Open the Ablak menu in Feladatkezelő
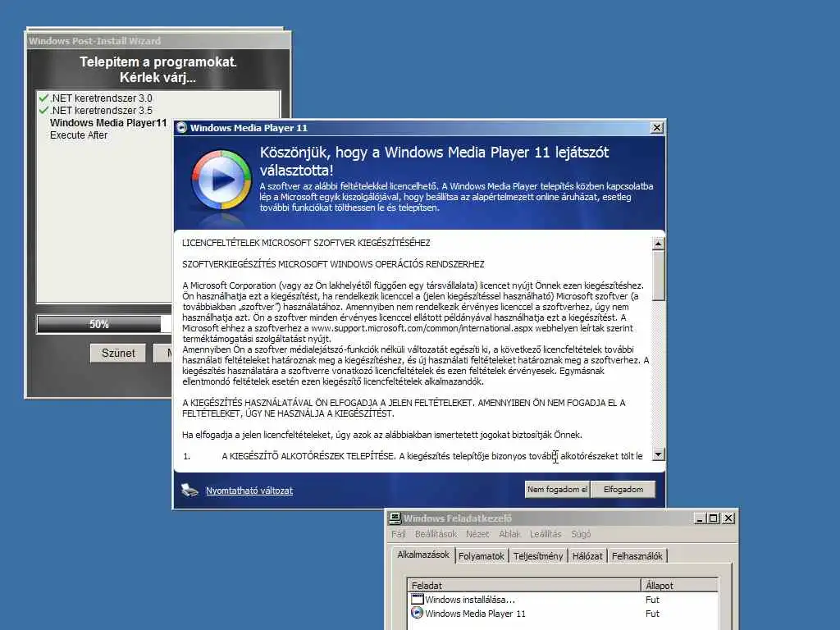This screenshot has width=840, height=630. click(509, 534)
